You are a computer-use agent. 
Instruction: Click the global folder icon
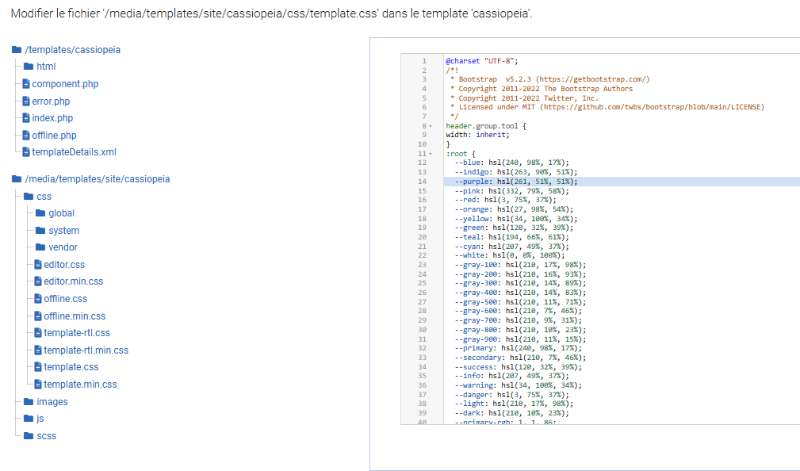[x=40, y=213]
